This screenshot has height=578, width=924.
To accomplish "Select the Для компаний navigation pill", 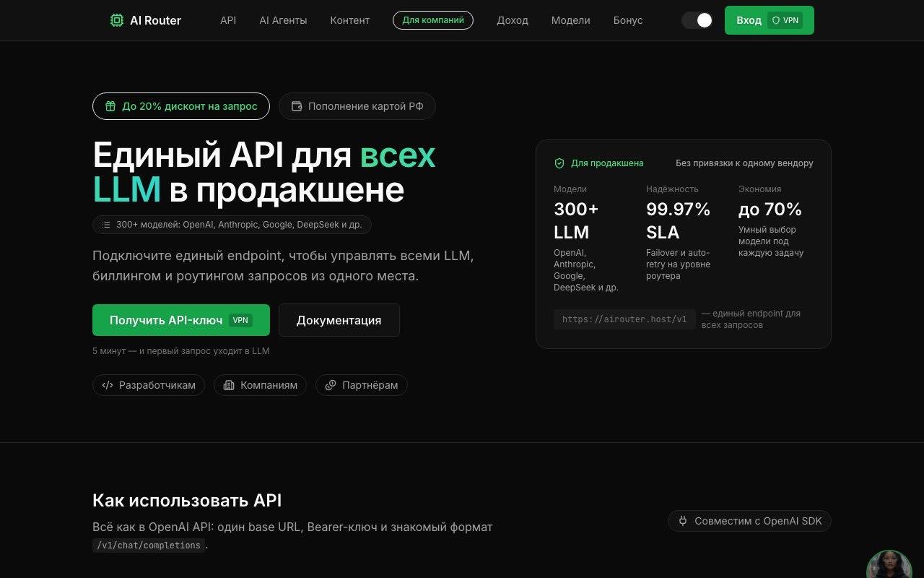I will pos(433,20).
